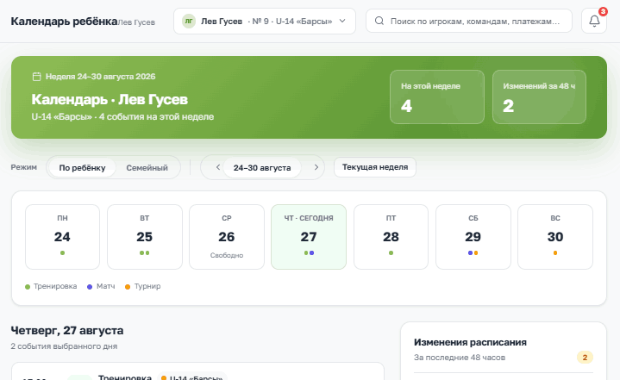The image size is (620, 380).
Task: Click the U-14 «Барсы» events subtitle
Action: click(123, 117)
